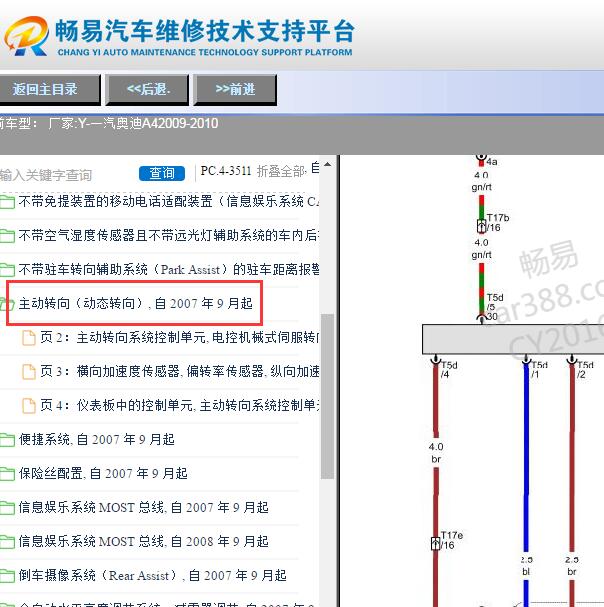Return to main directory with 返回主目录

click(x=49, y=89)
